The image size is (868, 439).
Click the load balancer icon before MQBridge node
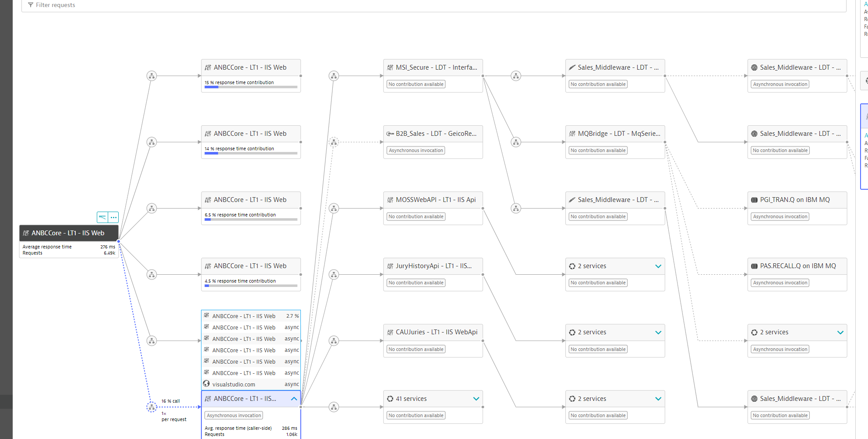pyautogui.click(x=516, y=142)
